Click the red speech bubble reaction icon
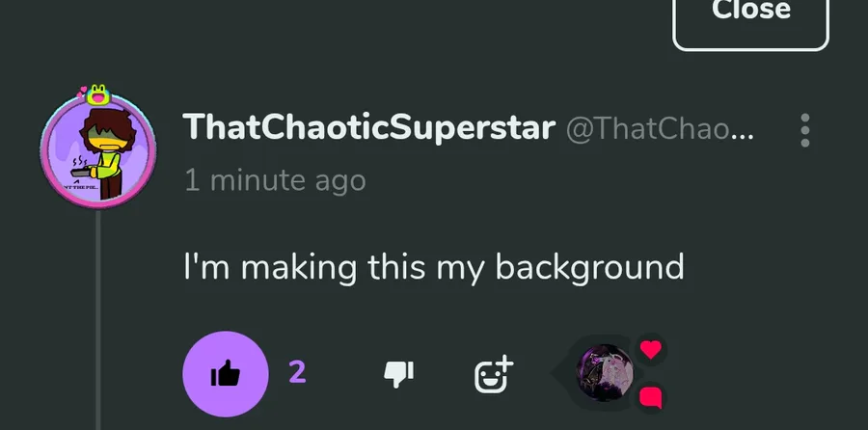Image resolution: width=868 pixels, height=430 pixels. pos(650,397)
